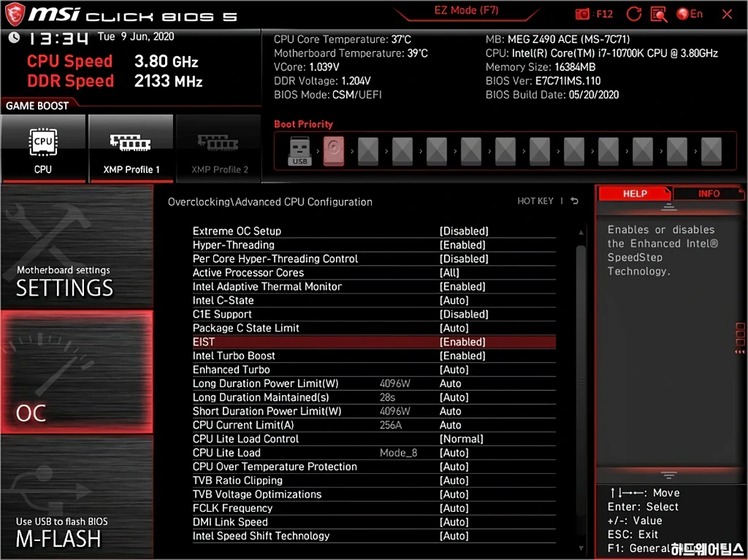Screen dimensions: 748x560
Task: Click the GAME BOOST label
Action: click(x=37, y=106)
